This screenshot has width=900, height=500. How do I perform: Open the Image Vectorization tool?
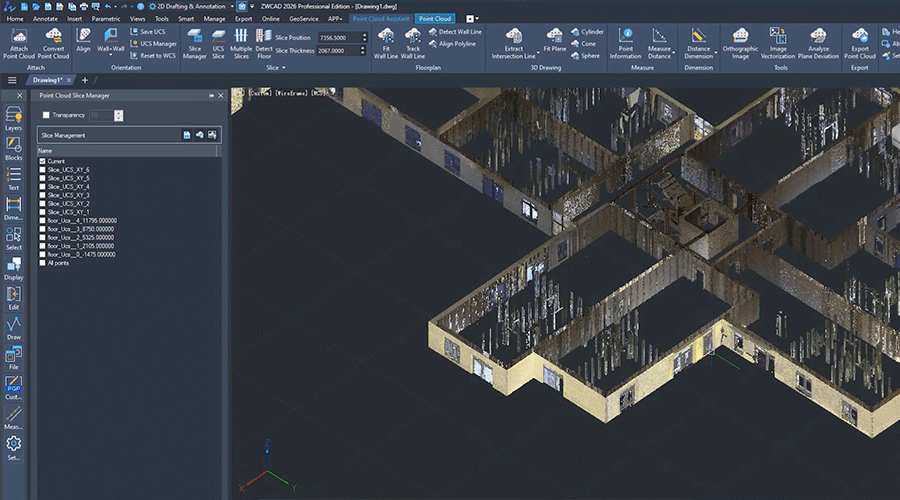(778, 44)
